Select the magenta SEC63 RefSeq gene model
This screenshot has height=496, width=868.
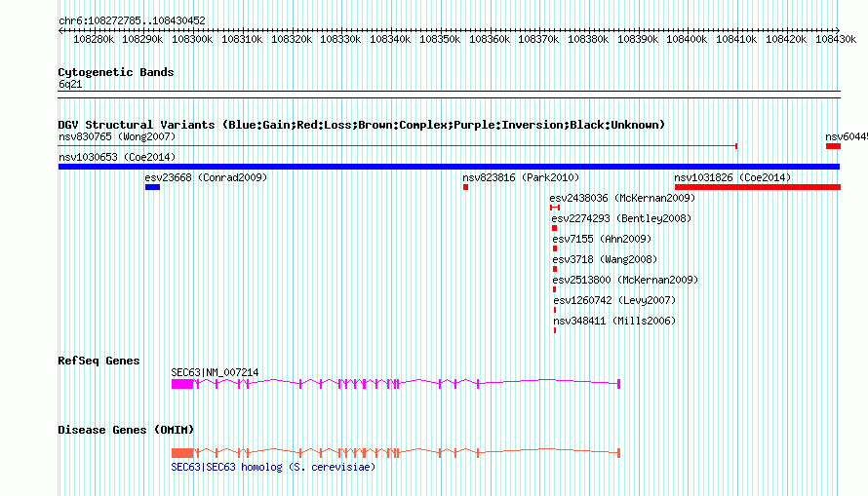tap(396, 383)
